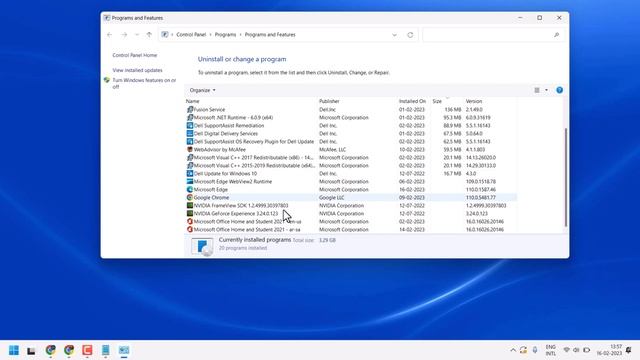Open the Windows Start button

[x=14, y=350]
